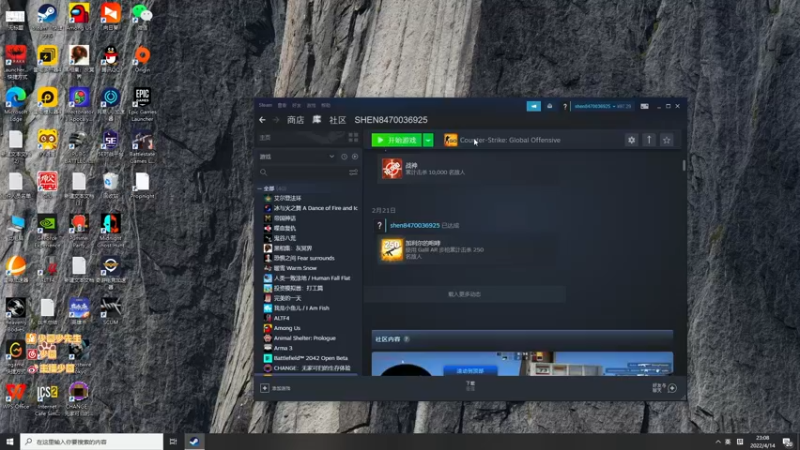
Task: Click the load more activity button
Action: [x=464, y=294]
